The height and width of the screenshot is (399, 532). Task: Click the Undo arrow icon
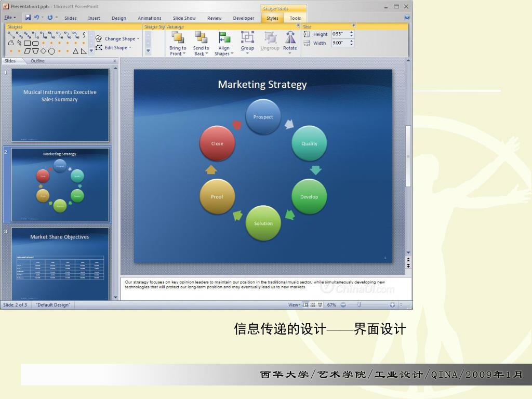click(37, 17)
